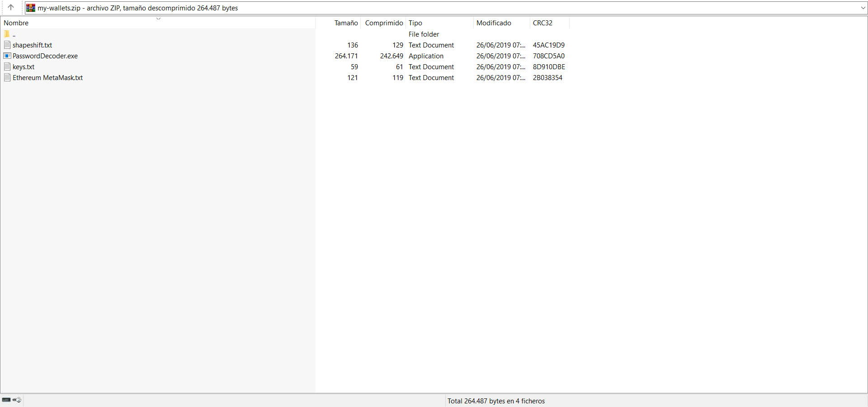Click the Modificado column header
Image resolution: width=868 pixels, height=407 pixels.
click(494, 23)
